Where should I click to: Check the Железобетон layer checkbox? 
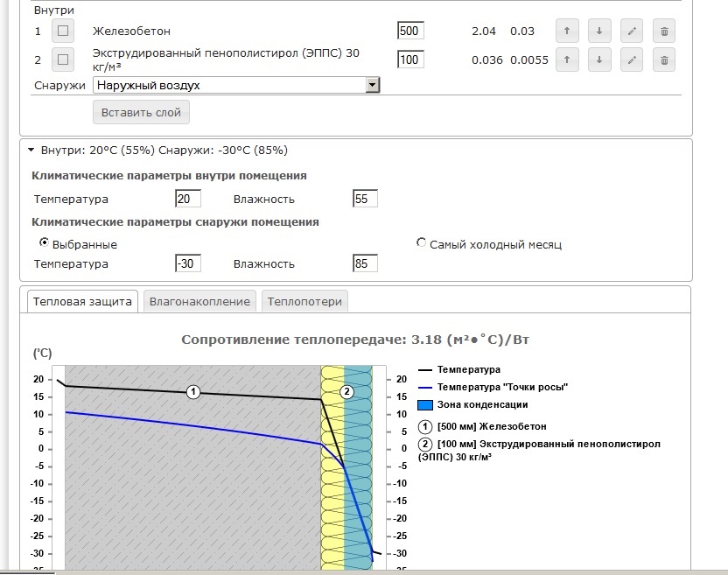[x=63, y=32]
